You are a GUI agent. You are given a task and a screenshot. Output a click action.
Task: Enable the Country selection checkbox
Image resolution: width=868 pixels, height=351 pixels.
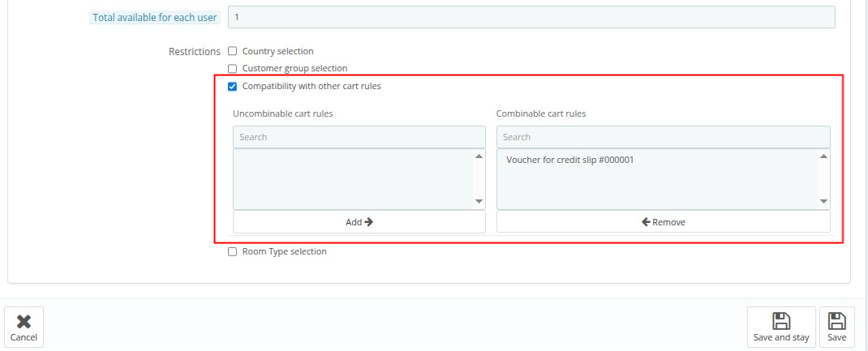(x=233, y=51)
